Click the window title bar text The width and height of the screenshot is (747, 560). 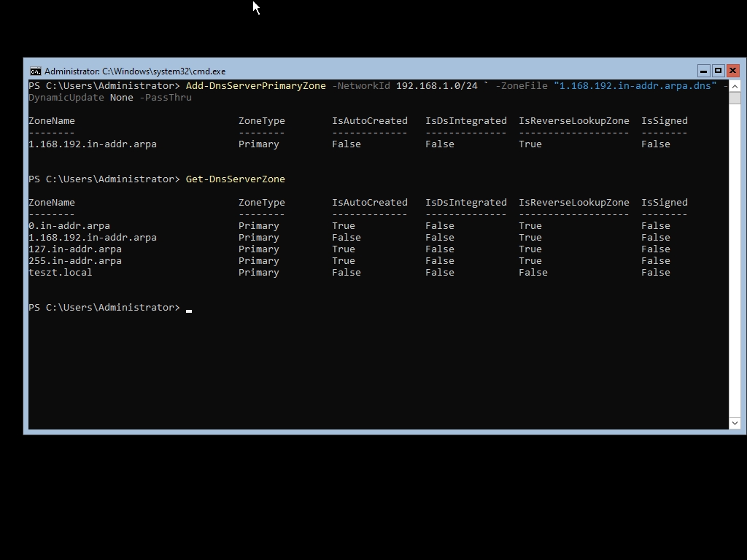tap(135, 71)
